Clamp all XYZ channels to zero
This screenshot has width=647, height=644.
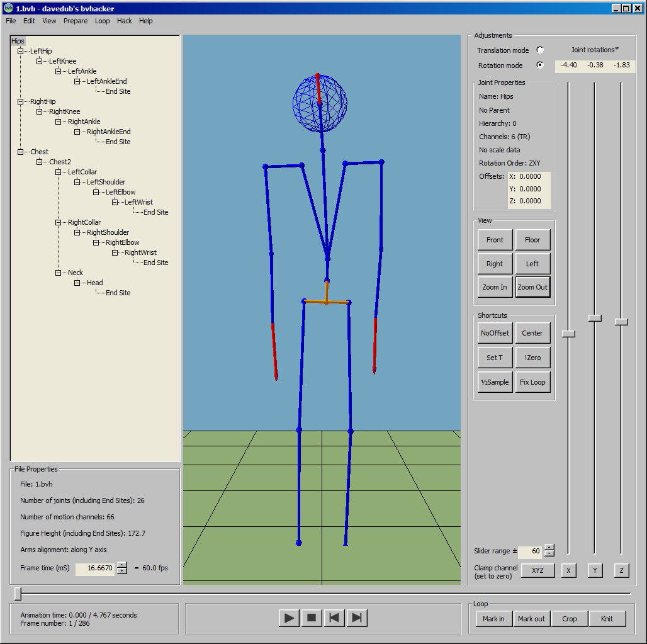click(537, 570)
